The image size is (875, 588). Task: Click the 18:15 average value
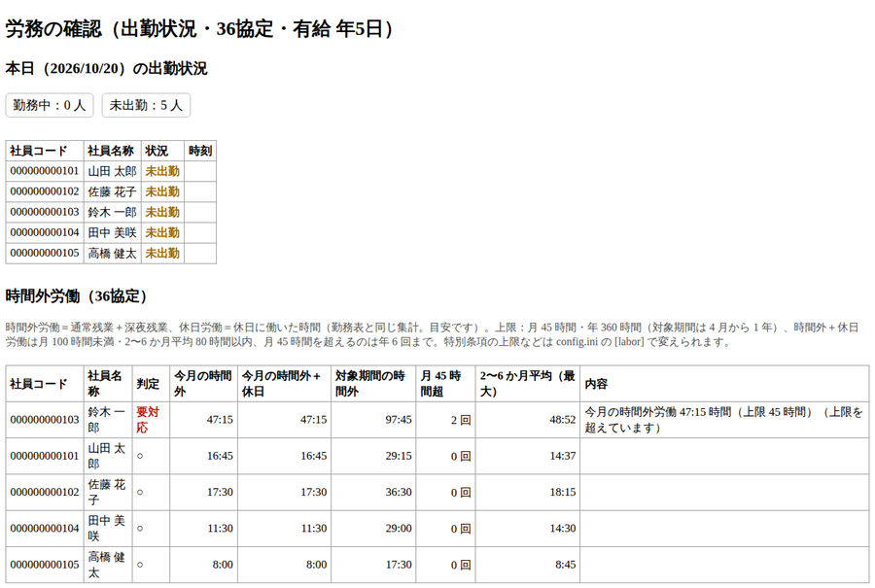coord(563,492)
